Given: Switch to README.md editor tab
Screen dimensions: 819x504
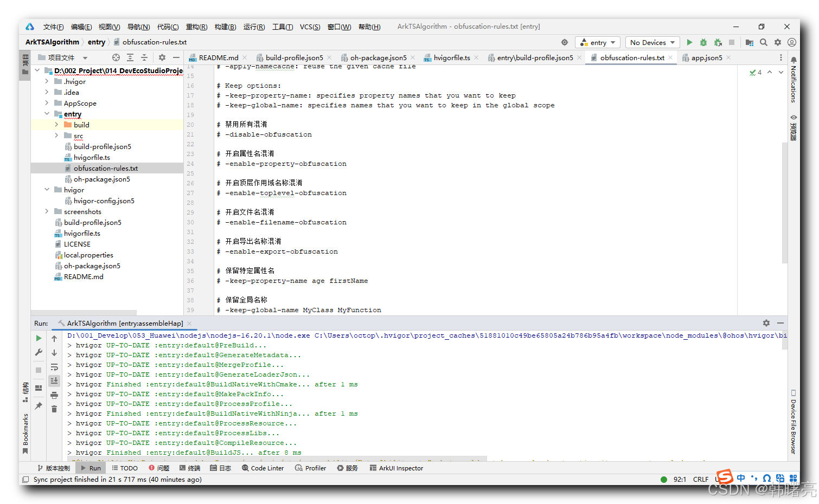Looking at the screenshot, I should (x=218, y=57).
